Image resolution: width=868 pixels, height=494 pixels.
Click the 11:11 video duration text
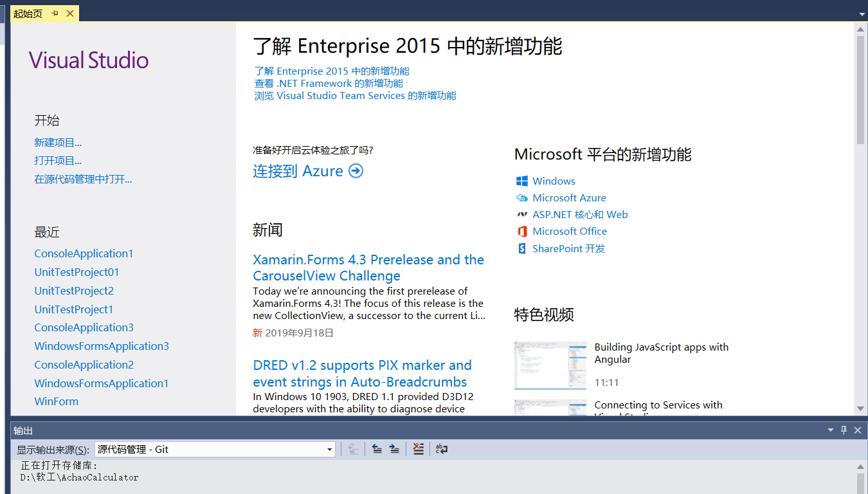(x=606, y=383)
